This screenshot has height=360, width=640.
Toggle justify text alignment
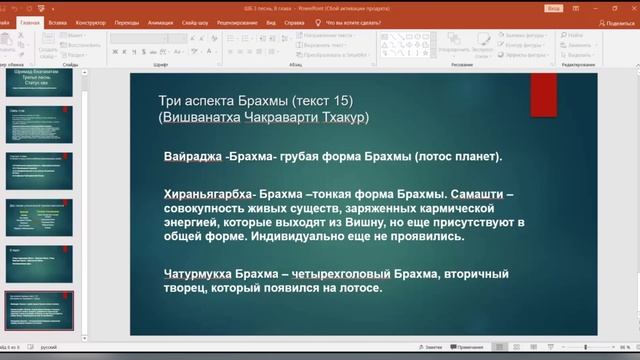(x=259, y=52)
